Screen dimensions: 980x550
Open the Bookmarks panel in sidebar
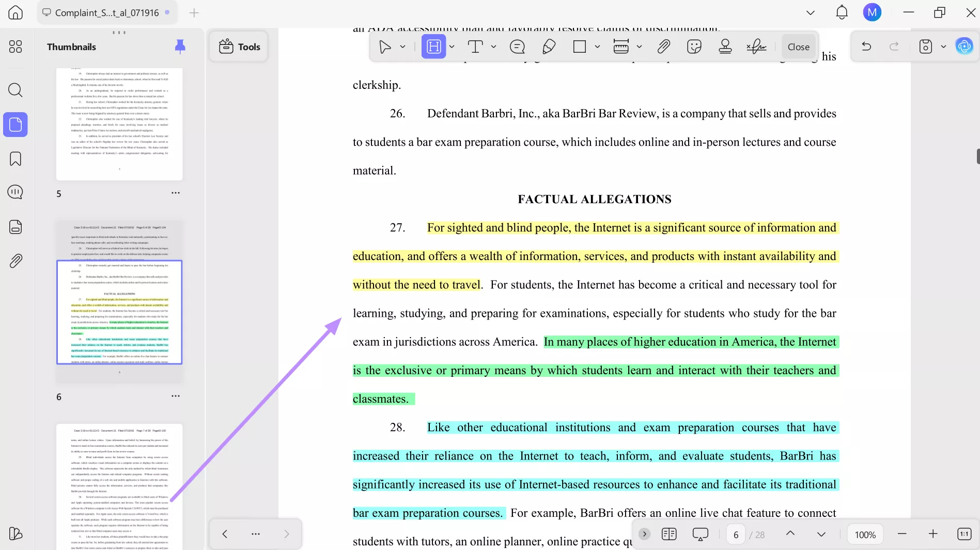coord(15,159)
